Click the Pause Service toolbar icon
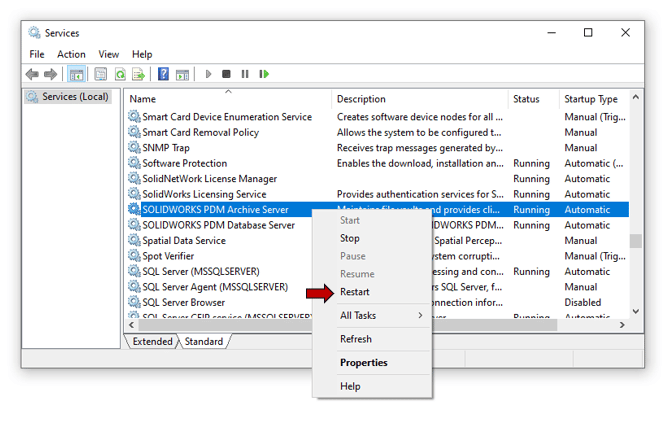This screenshot has width=670, height=432. click(x=245, y=74)
